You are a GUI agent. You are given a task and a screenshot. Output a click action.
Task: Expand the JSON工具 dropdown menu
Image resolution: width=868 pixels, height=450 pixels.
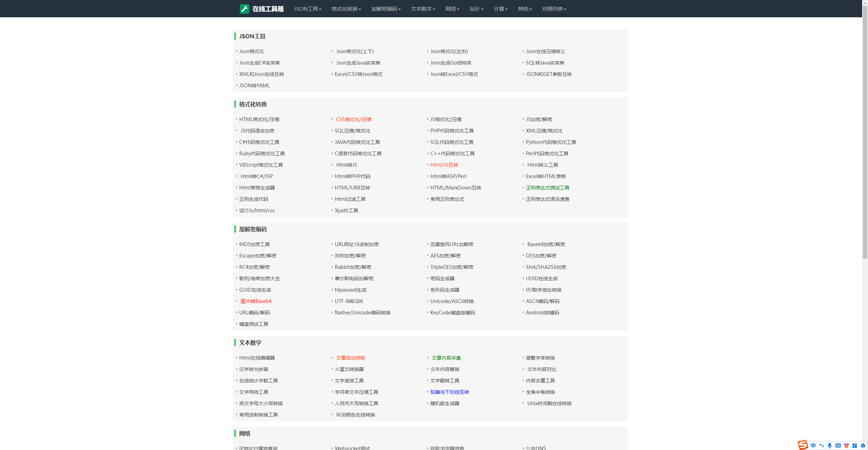(307, 9)
